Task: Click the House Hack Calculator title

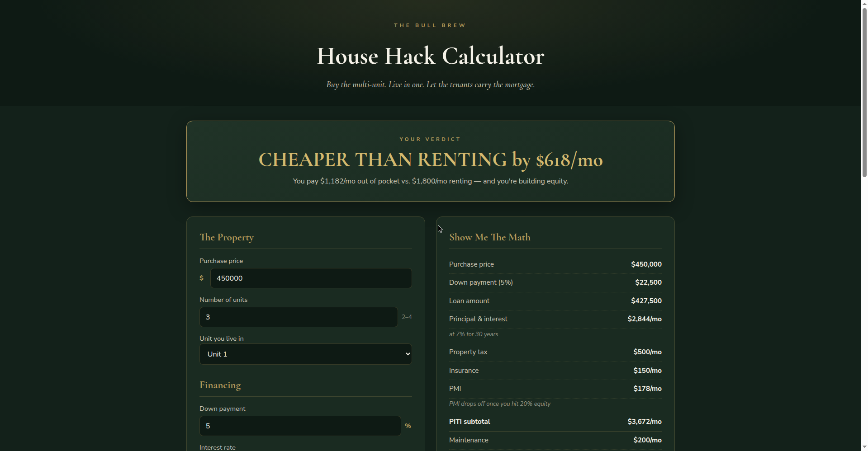Action: [430, 56]
